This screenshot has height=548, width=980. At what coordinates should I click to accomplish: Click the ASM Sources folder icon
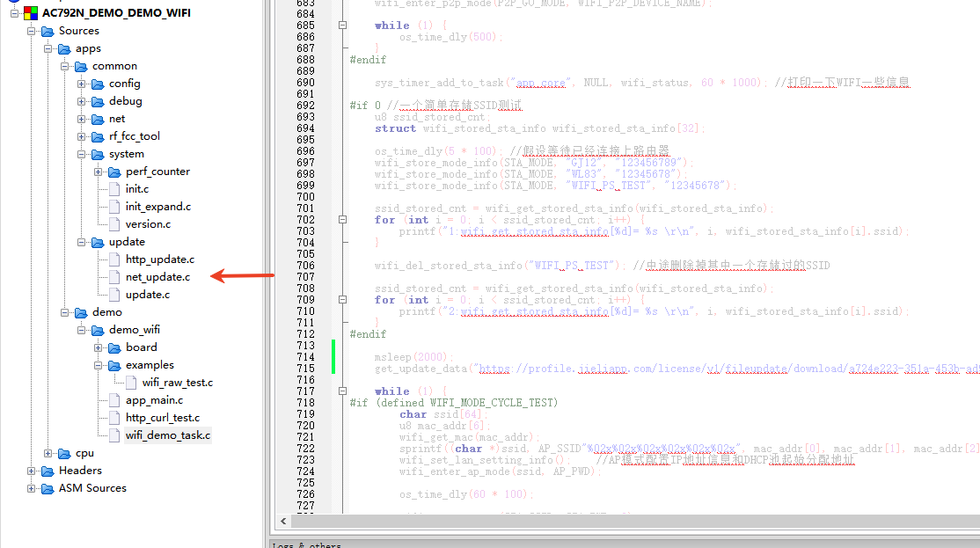(x=48, y=489)
